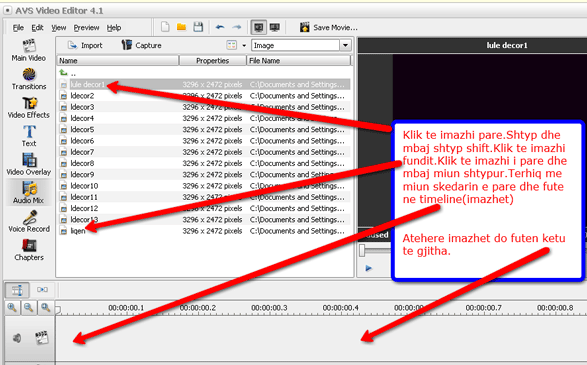Viewport: 587px width, 365px height.
Task: Click the save project toolbar icon
Action: coord(198,27)
